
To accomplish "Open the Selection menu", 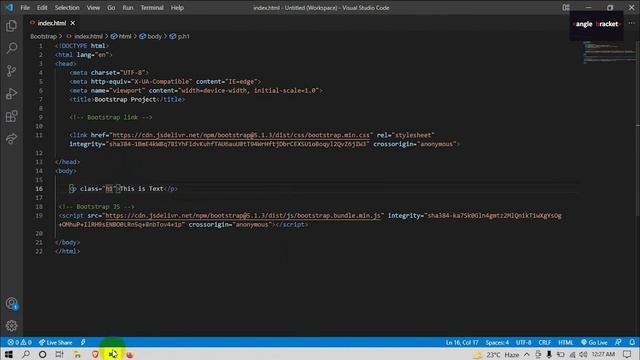I will pos(67,8).
